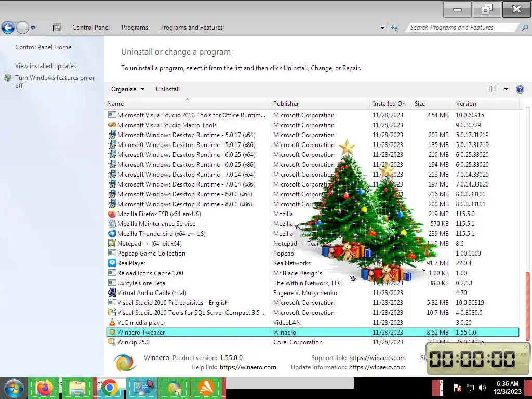Open winaero.com Support link

pos(377,358)
